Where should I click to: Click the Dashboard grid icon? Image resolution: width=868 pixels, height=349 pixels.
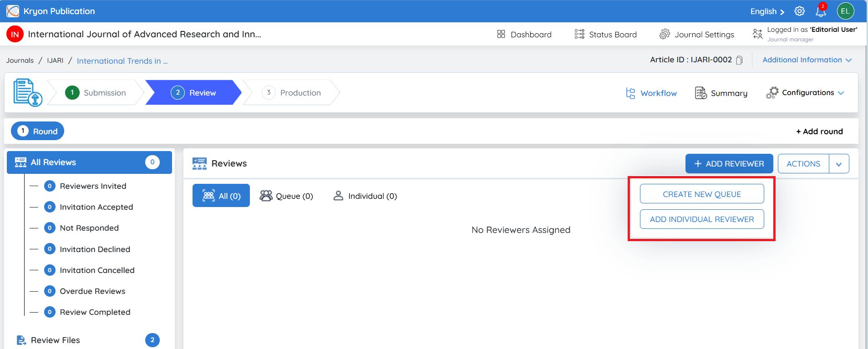[x=501, y=34]
